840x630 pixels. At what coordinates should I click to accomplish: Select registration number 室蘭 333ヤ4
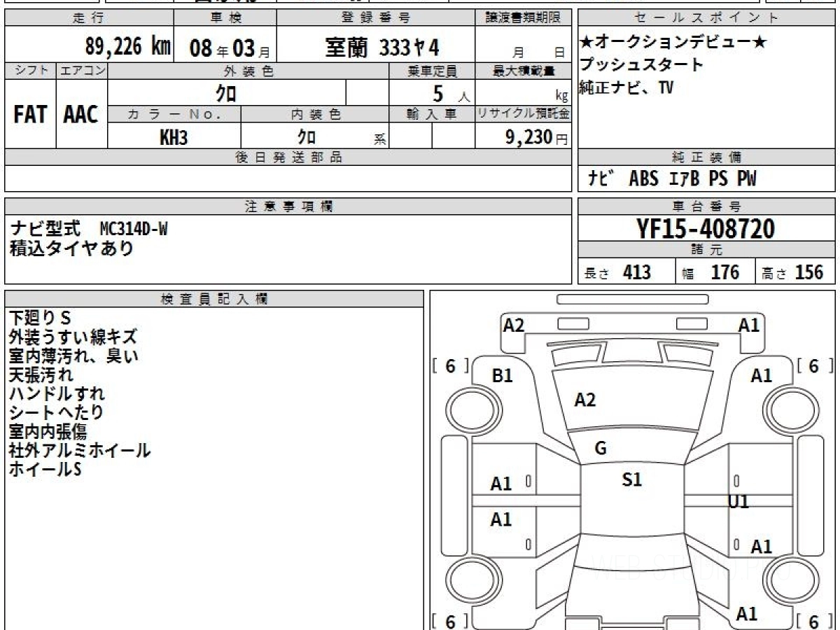click(x=382, y=47)
